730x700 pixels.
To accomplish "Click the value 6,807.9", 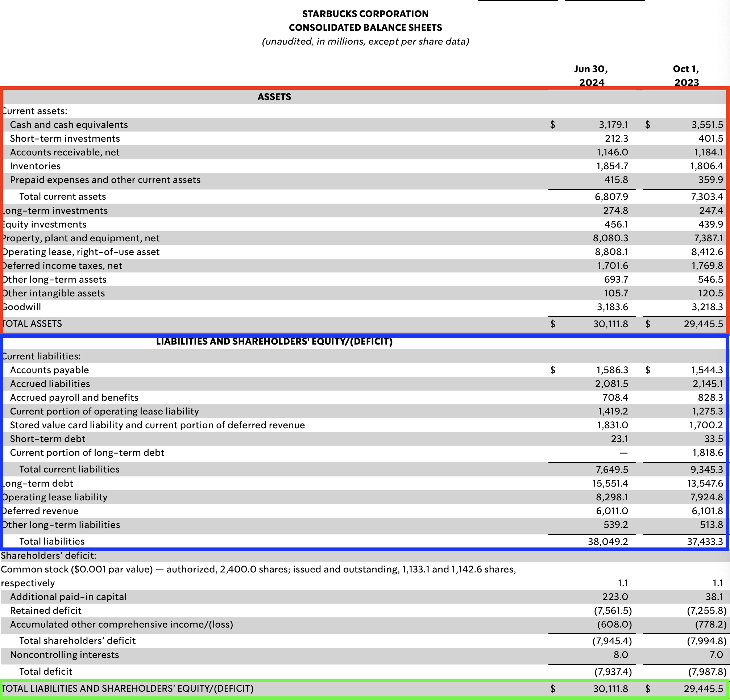I will [x=611, y=197].
